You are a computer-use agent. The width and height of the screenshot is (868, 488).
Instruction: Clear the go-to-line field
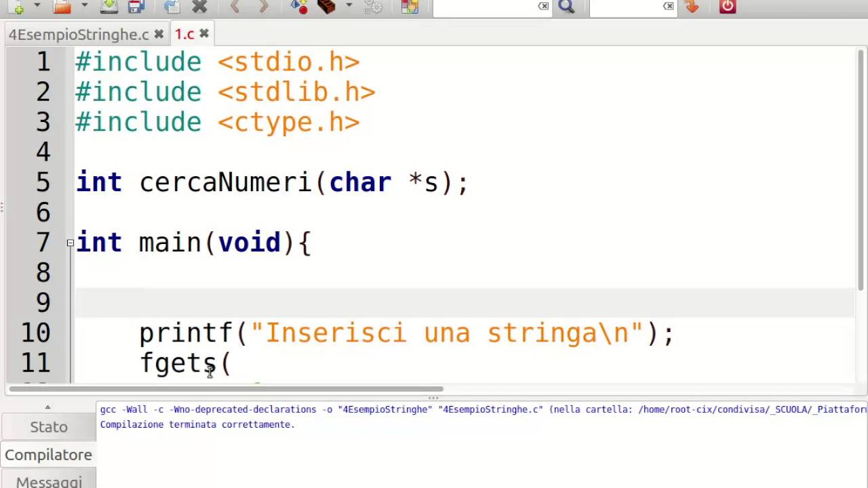[x=669, y=6]
